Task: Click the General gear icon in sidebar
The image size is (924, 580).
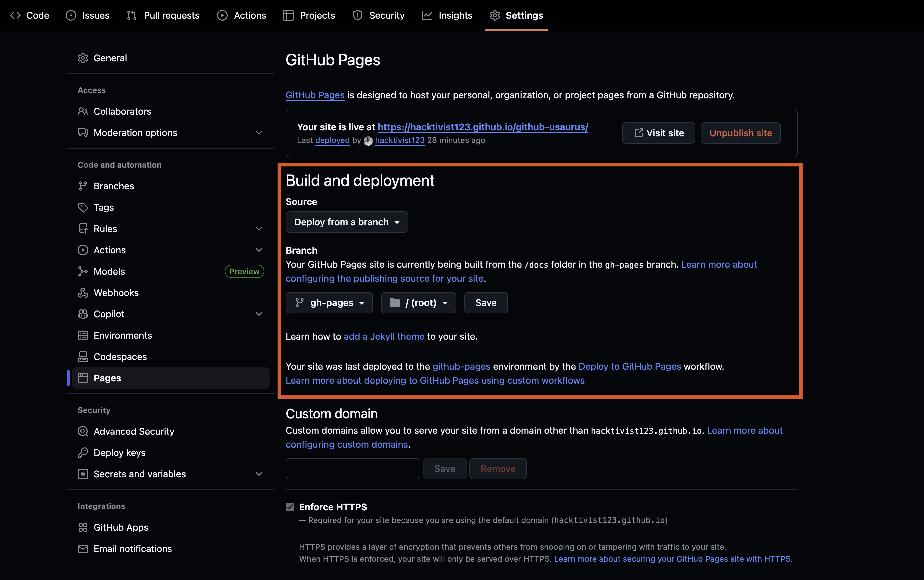Action: coord(83,58)
